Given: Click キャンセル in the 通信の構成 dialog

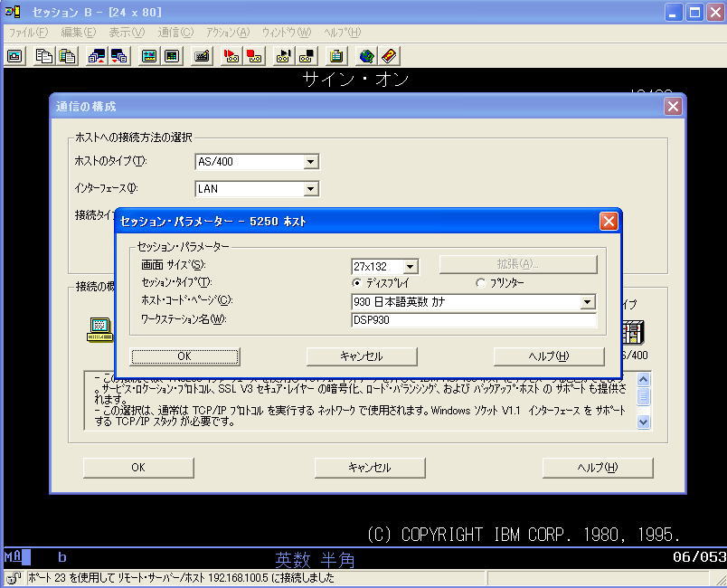Looking at the screenshot, I should coord(370,468).
